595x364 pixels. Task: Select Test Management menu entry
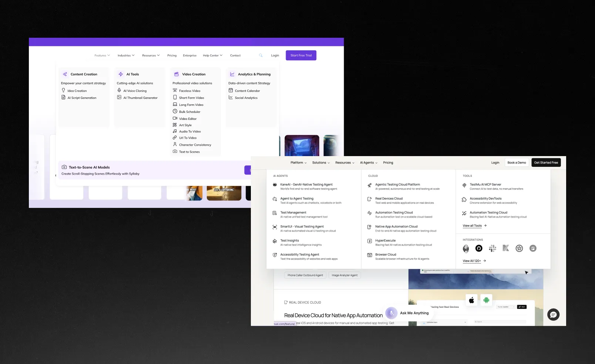(x=300, y=215)
